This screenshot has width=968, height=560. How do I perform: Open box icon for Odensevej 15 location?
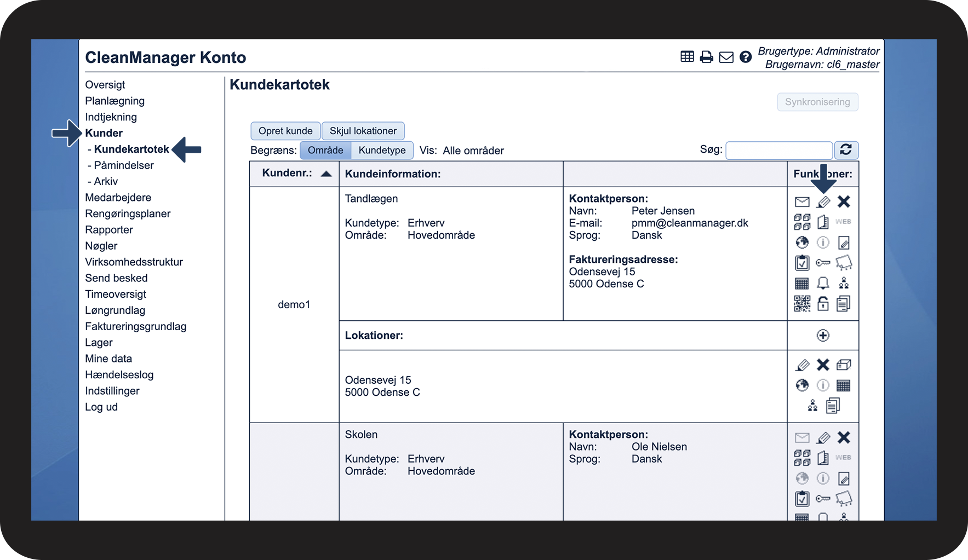844,365
